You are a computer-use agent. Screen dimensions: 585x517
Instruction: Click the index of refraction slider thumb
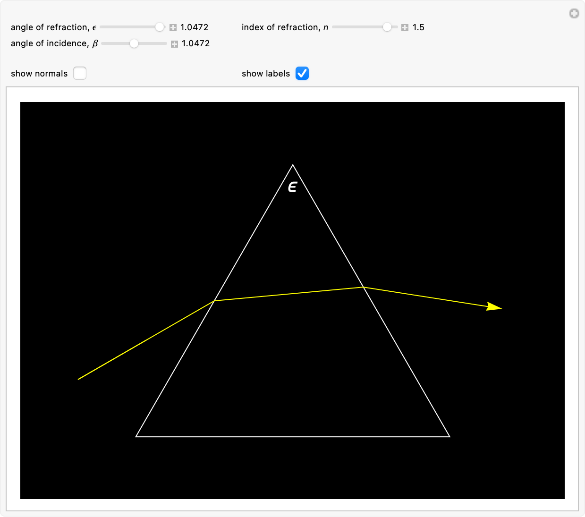point(387,27)
